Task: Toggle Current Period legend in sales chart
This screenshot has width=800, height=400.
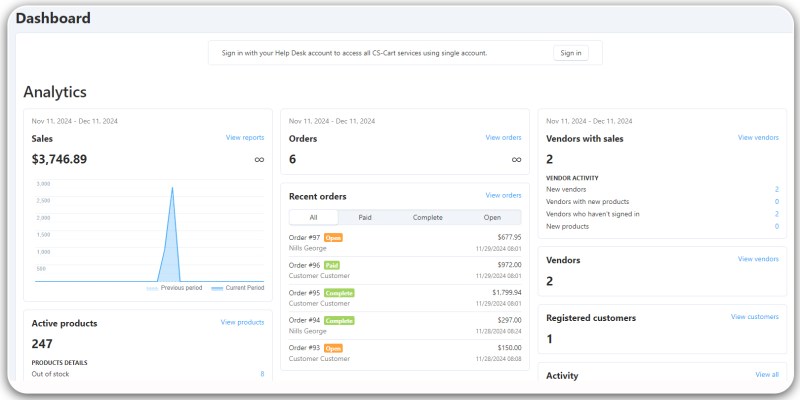Action: click(x=238, y=288)
